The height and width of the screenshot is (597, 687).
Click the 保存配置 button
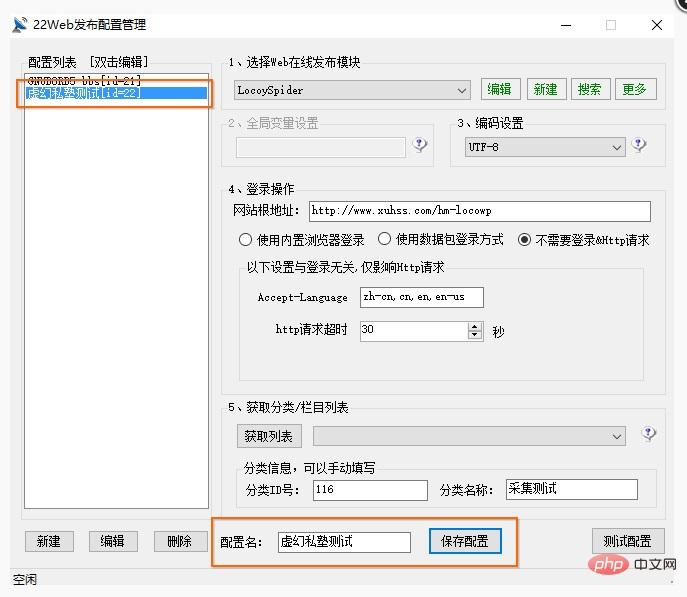click(465, 541)
